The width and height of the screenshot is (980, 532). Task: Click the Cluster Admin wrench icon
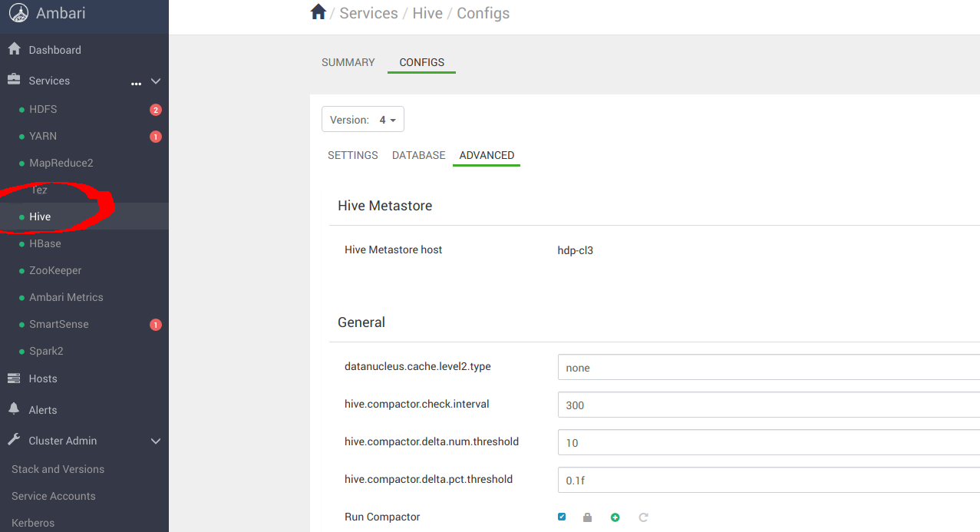point(15,440)
